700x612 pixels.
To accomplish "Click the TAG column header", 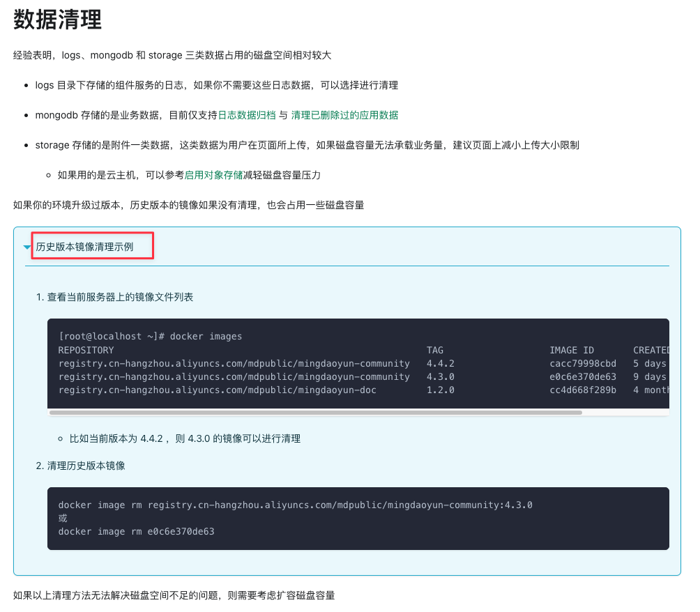I will pos(434,350).
